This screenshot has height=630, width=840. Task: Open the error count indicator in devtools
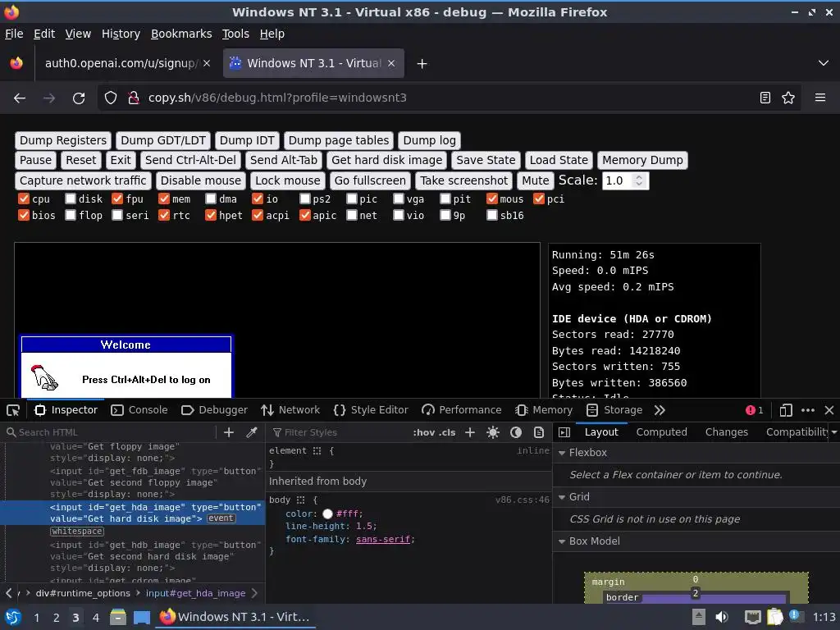click(x=755, y=410)
